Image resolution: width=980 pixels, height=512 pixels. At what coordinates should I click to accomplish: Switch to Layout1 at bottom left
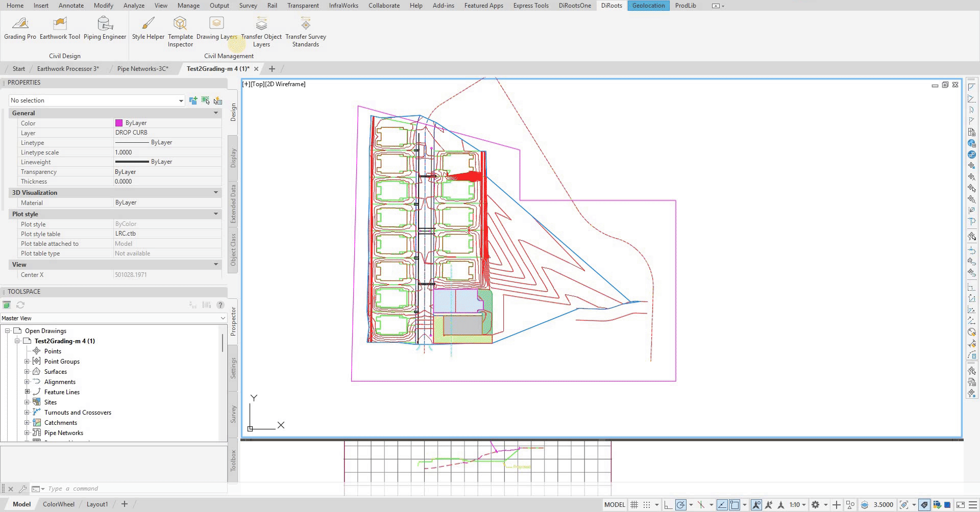coord(97,504)
